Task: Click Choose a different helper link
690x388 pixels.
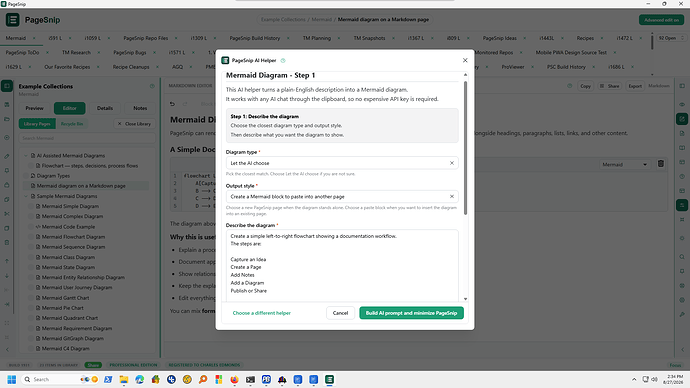Action: (261, 313)
